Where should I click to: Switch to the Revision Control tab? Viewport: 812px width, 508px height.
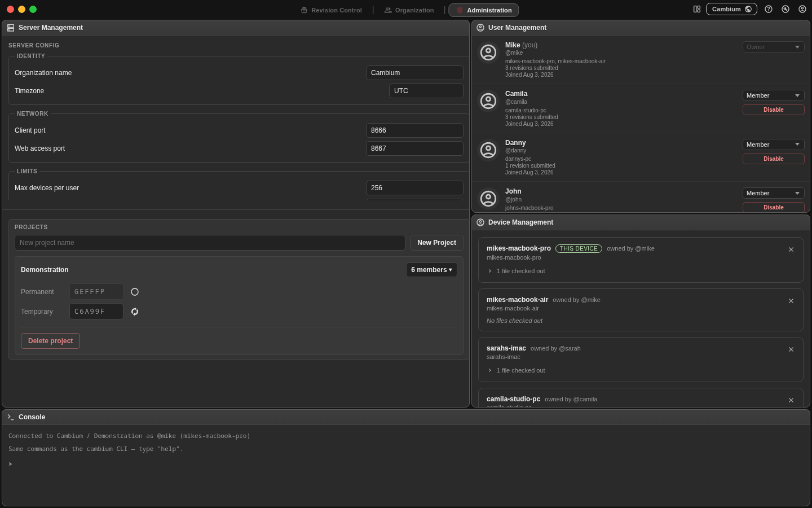(x=331, y=10)
